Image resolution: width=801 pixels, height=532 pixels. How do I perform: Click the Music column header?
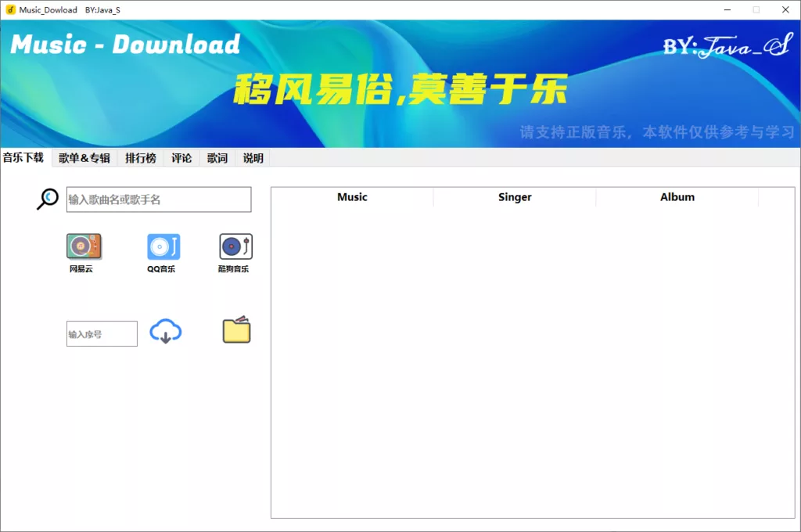pos(352,197)
